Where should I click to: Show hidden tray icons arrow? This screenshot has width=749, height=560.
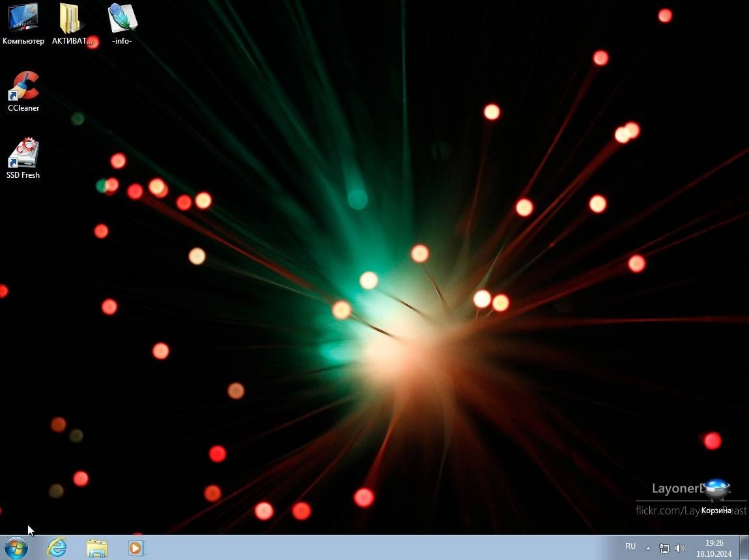click(x=648, y=548)
